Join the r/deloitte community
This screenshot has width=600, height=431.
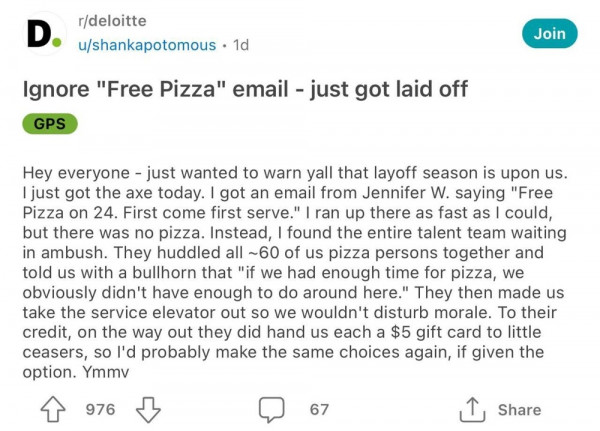pos(549,34)
